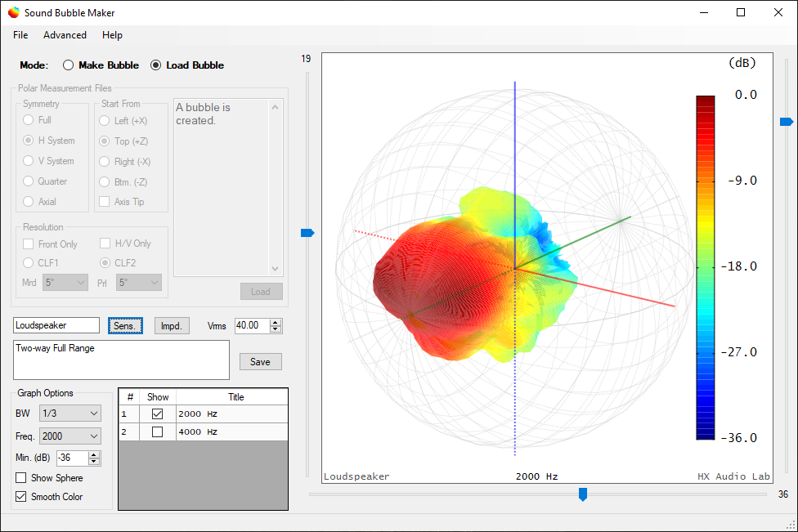798x532 pixels.
Task: Click row number 2 in the table
Action: pos(129,431)
